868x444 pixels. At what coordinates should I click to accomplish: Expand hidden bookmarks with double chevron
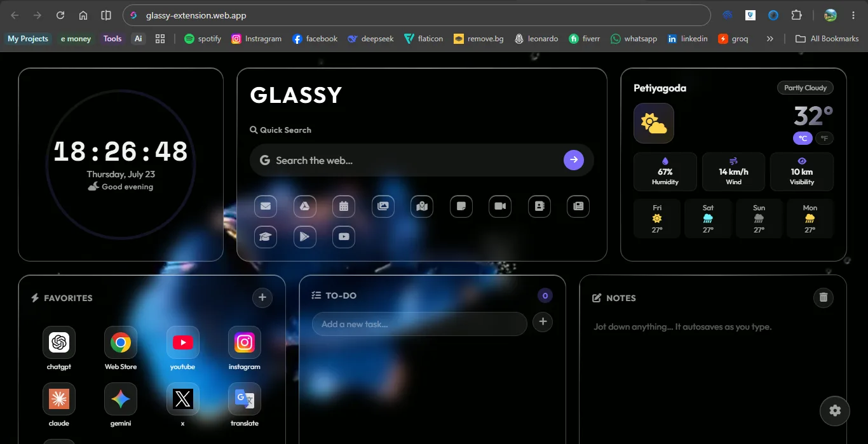[x=770, y=39]
